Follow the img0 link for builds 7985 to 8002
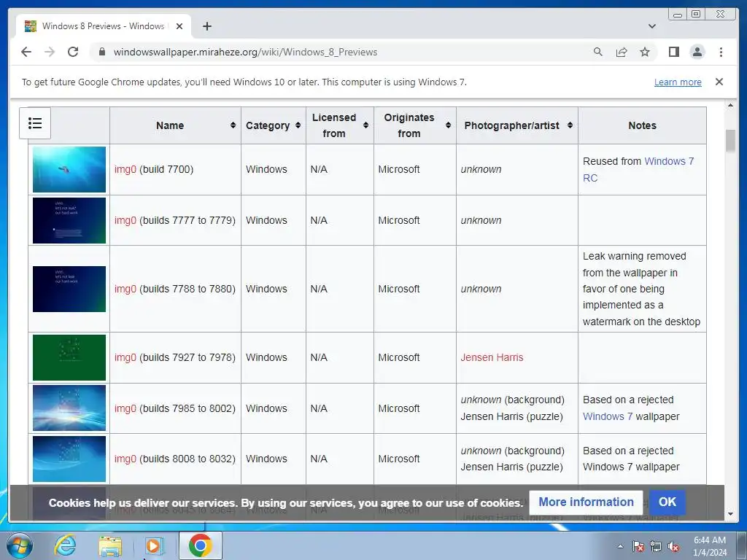747x560 pixels. [x=125, y=408]
